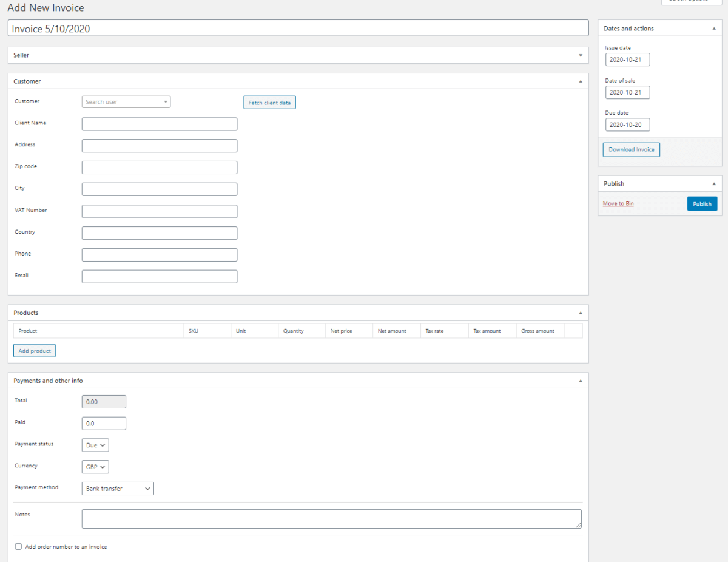Click the Fetch client data button
Viewport: 728px width, 562px height.
(269, 102)
